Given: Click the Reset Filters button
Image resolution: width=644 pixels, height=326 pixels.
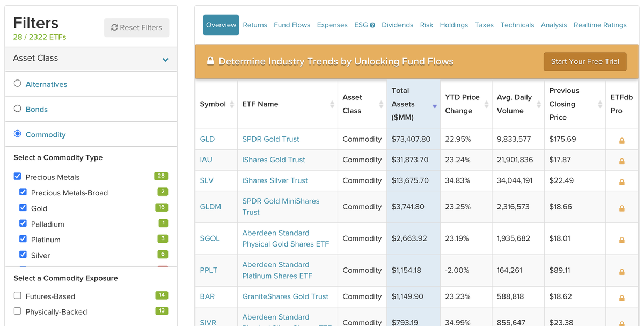Looking at the screenshot, I should pyautogui.click(x=136, y=27).
